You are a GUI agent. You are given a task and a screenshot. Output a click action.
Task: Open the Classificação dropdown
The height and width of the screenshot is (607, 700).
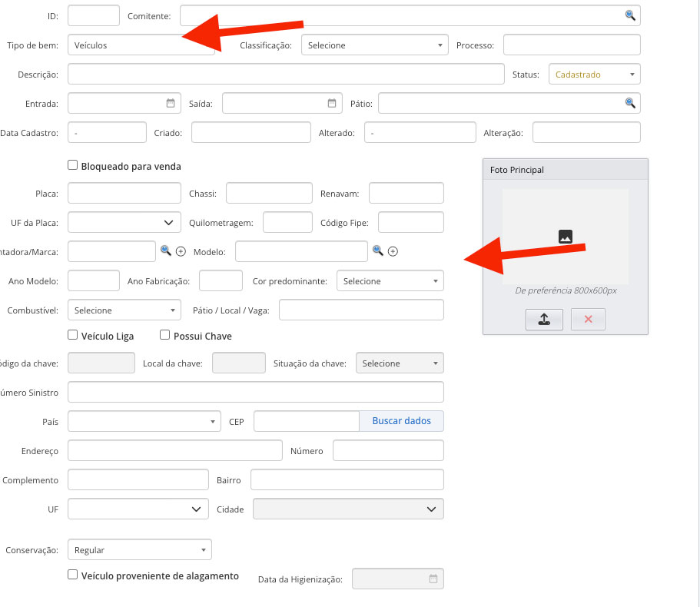[374, 45]
